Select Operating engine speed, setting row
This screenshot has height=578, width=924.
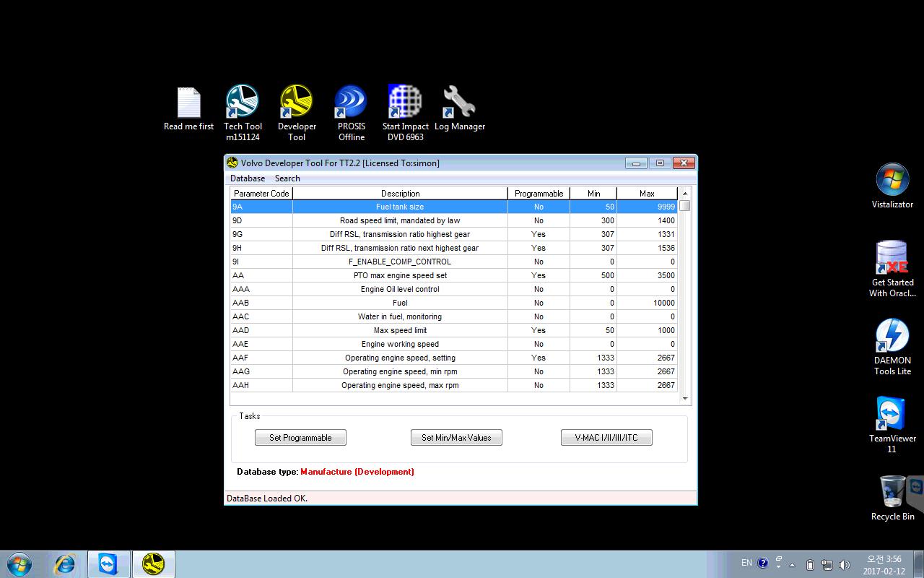[x=454, y=358]
